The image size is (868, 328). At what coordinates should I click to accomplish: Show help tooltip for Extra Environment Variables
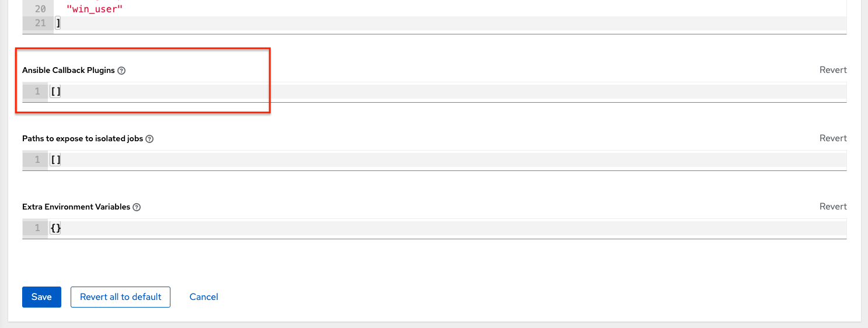click(137, 207)
